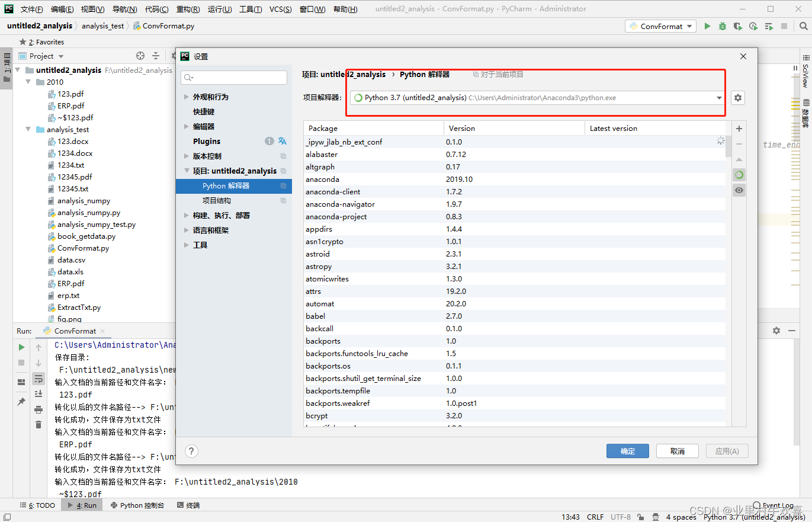Click the help question mark icon
The height and width of the screenshot is (522, 812).
click(191, 451)
